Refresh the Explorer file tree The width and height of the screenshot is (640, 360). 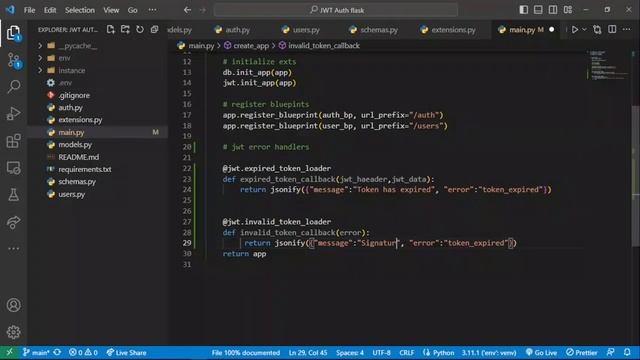pos(140,29)
